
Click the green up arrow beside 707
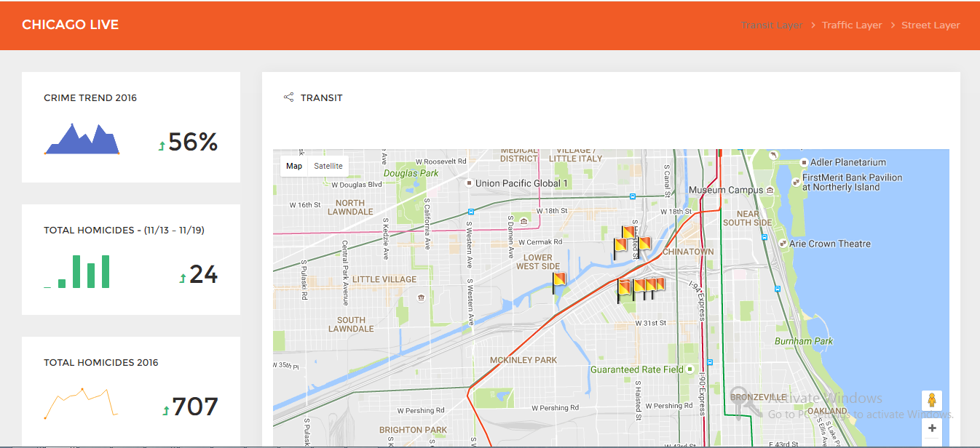166,411
